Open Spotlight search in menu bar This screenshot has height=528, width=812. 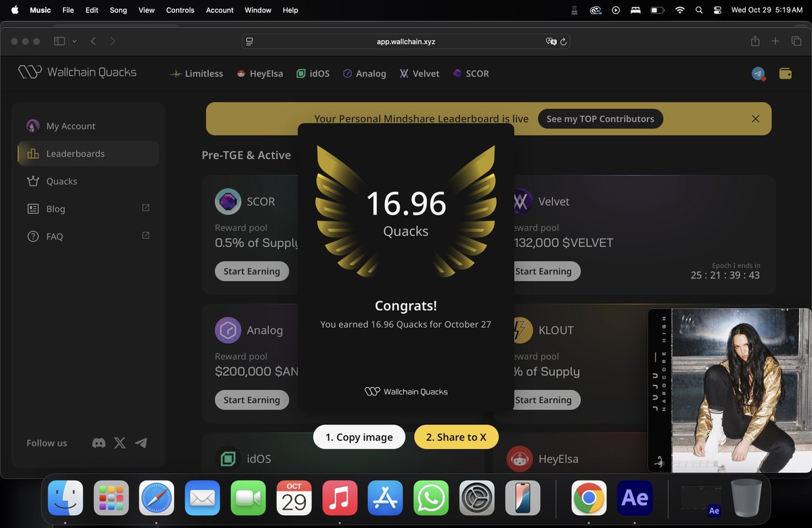pos(699,10)
